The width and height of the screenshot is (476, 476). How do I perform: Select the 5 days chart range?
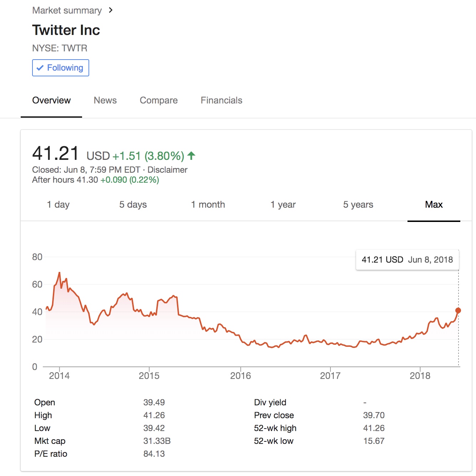pyautogui.click(x=133, y=204)
